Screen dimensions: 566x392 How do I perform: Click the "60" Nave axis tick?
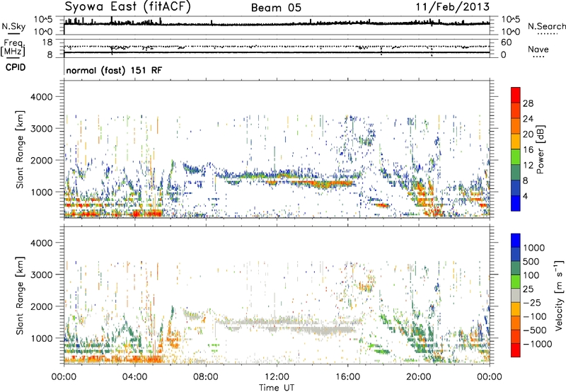pos(507,42)
